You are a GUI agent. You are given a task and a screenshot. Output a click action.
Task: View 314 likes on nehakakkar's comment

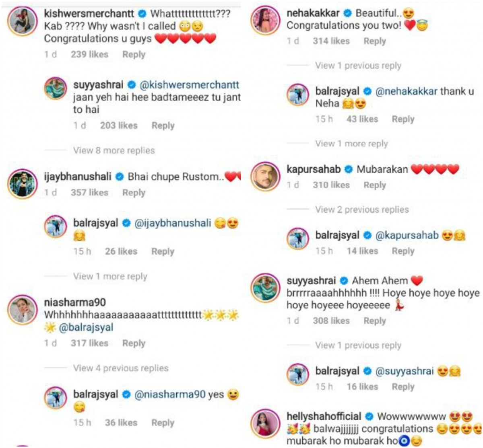331,41
